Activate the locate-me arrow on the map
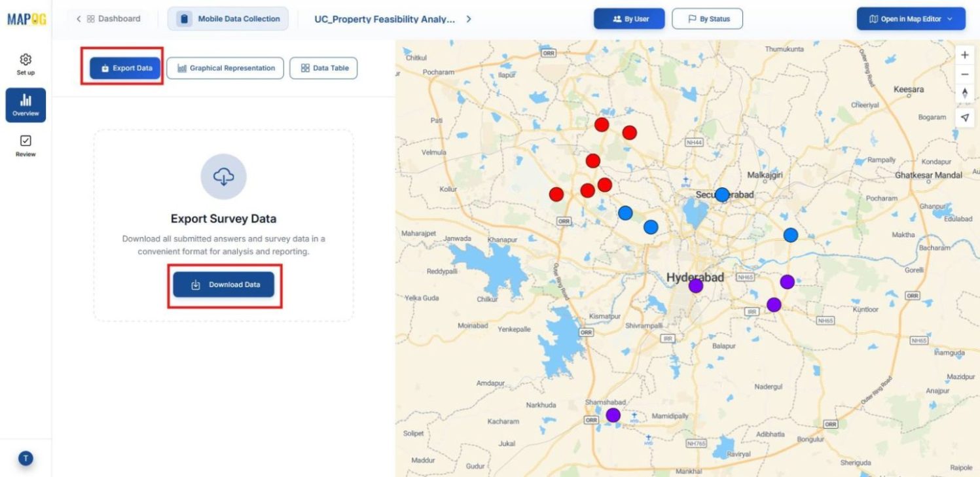This screenshot has height=477, width=980. click(964, 117)
